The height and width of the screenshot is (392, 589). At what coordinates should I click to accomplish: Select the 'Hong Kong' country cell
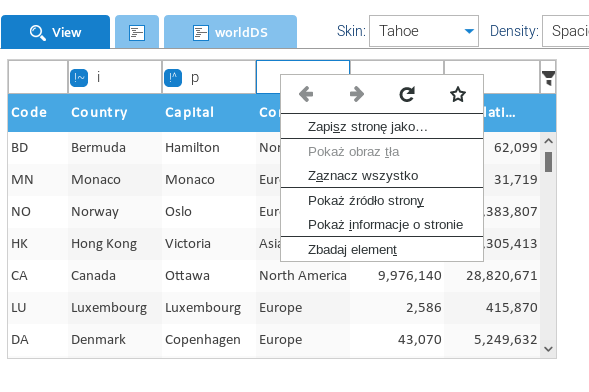115,244
